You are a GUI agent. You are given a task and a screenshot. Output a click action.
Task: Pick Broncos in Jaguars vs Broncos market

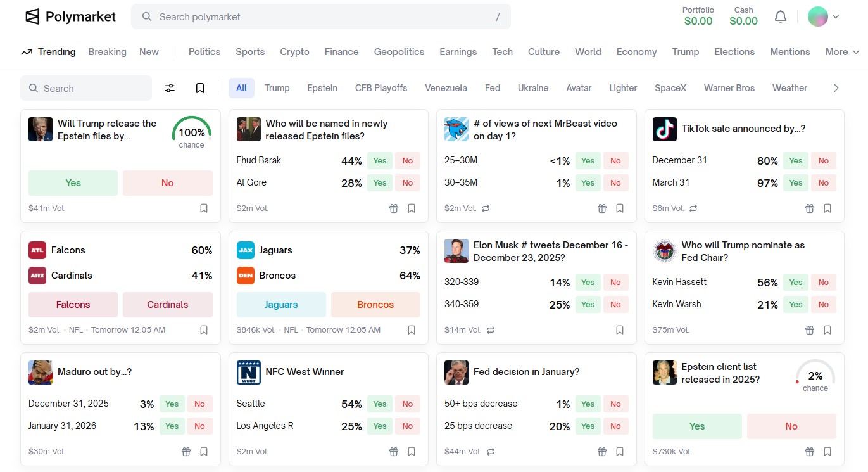(x=375, y=305)
